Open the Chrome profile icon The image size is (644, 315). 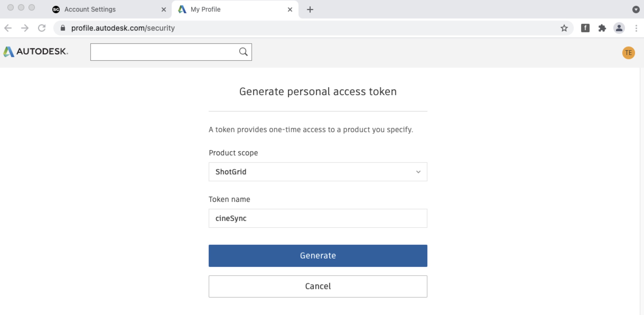coord(619,28)
